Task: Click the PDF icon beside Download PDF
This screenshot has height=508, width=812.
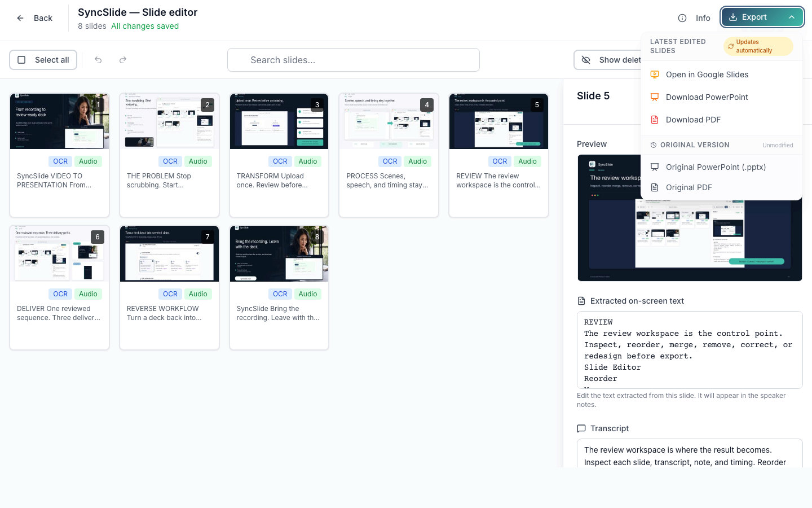Action: coord(655,120)
